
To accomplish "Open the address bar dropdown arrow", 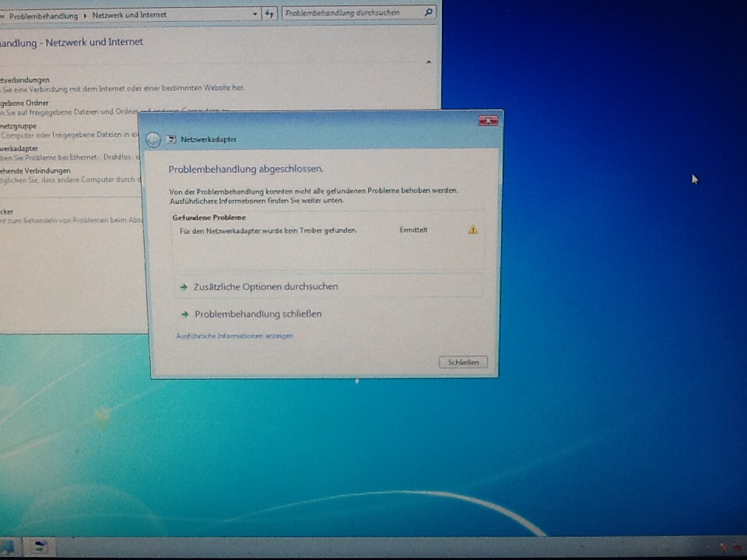I will [255, 14].
